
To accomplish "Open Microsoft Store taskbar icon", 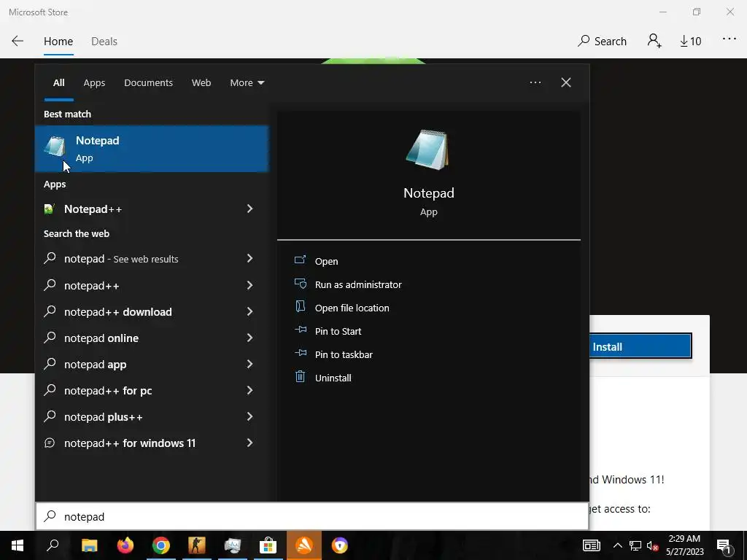I will (x=268, y=545).
